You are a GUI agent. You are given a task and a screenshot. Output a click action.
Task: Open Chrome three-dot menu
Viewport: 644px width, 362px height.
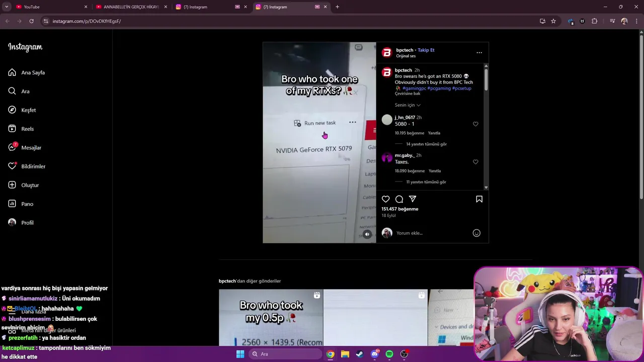point(637,21)
